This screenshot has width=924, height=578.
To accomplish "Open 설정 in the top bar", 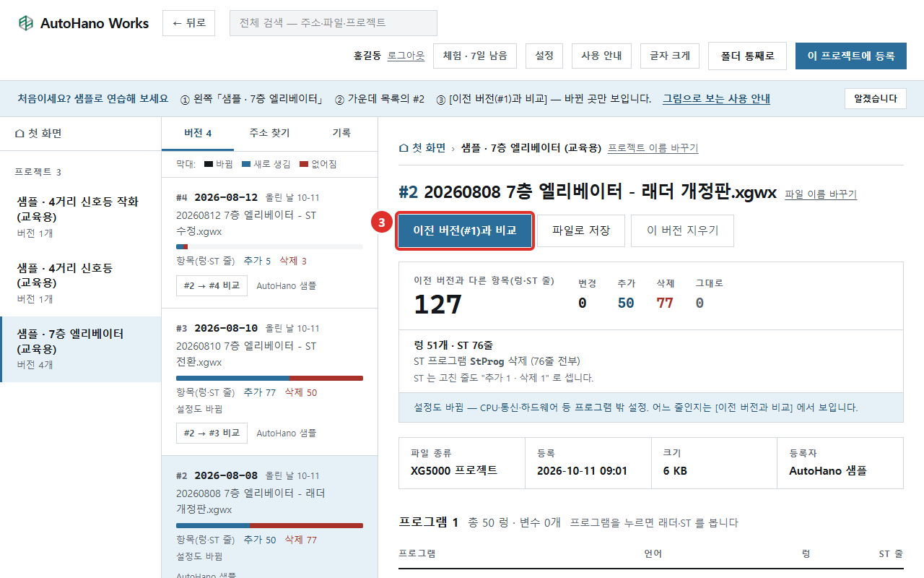I will [x=544, y=56].
